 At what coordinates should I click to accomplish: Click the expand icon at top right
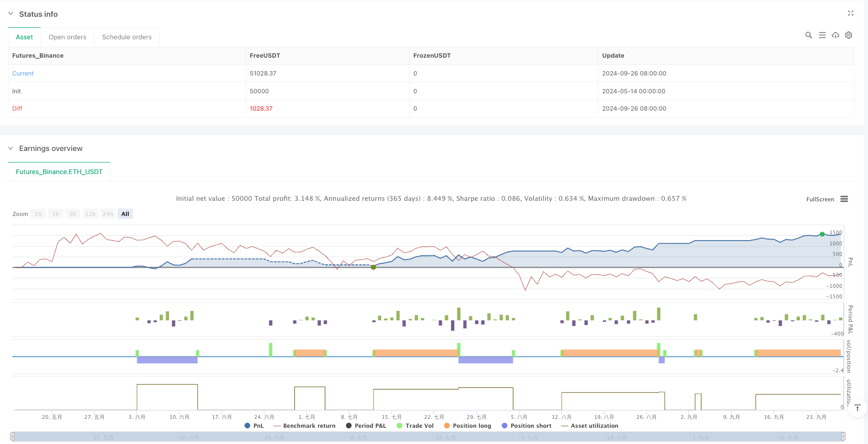click(850, 14)
